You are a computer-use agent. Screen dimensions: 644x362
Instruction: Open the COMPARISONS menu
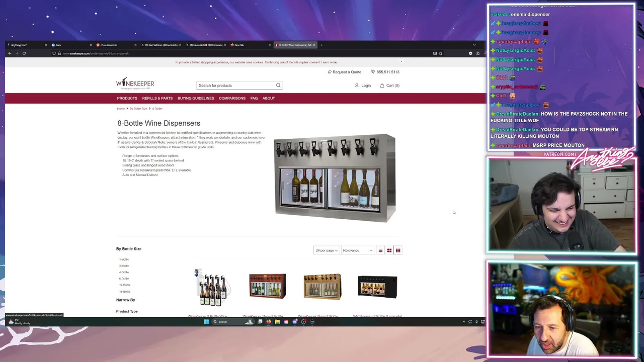232,99
